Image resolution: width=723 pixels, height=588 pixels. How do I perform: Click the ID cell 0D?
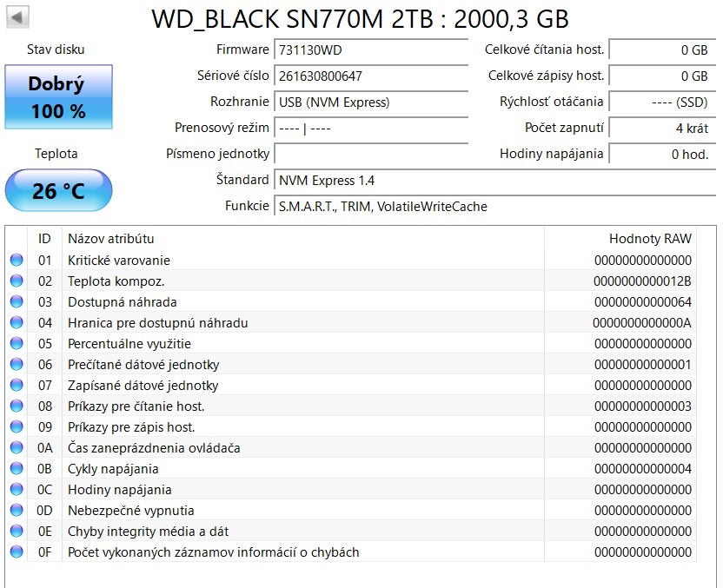44,511
